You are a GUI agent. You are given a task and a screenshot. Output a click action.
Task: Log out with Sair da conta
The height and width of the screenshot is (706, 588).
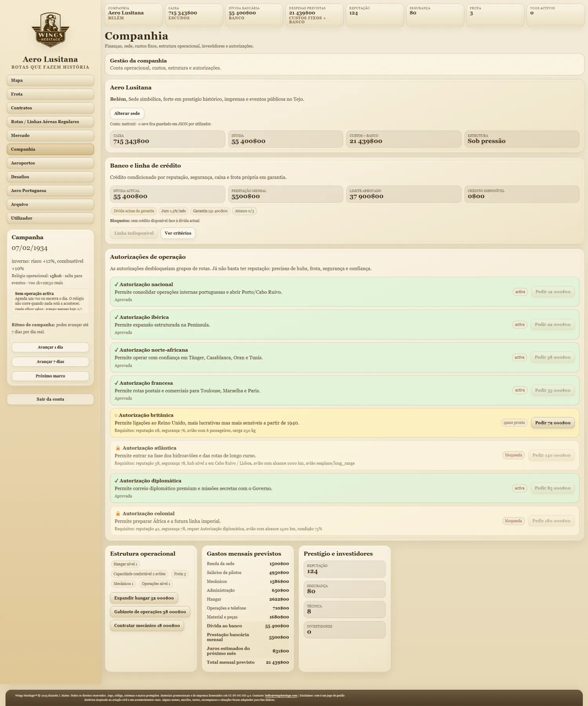coord(50,399)
